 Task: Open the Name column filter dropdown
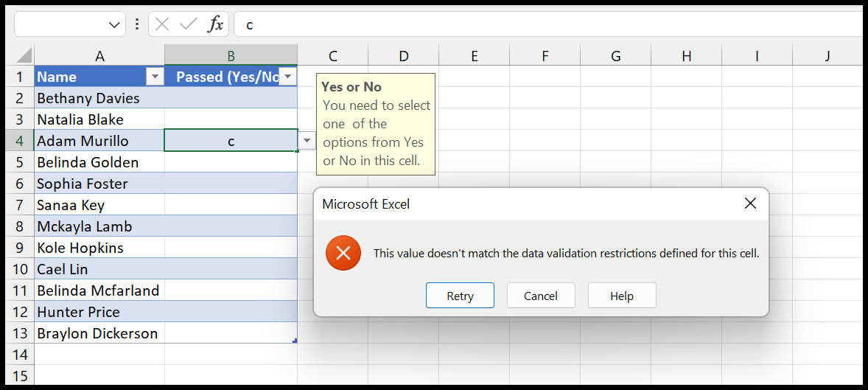pyautogui.click(x=155, y=77)
